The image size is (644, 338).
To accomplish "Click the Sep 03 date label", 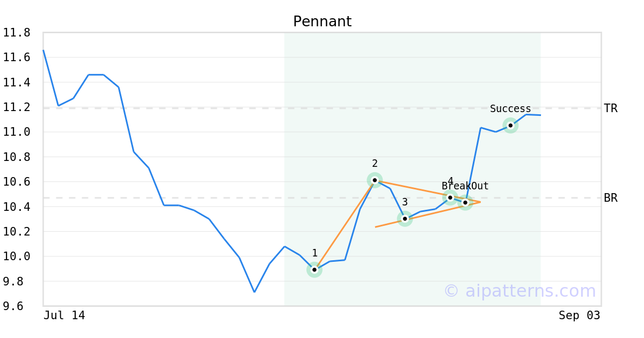I will pos(580,315).
